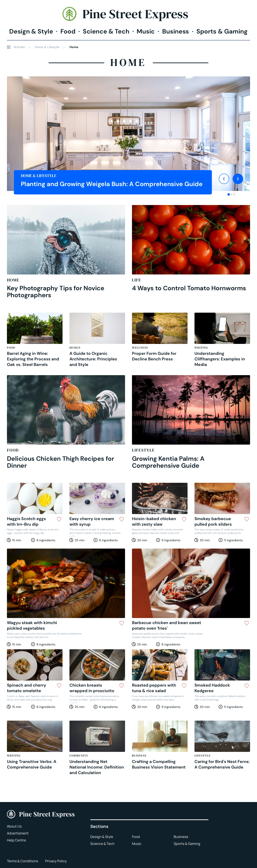Viewport: 257px width, 868px height.
Task: Click the Pine Street Express tree logo
Action: tap(69, 14)
